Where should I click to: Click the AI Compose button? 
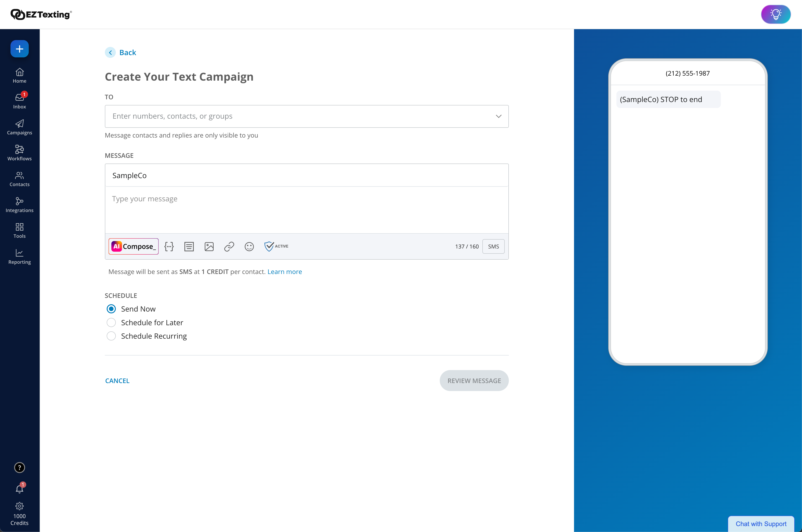133,246
